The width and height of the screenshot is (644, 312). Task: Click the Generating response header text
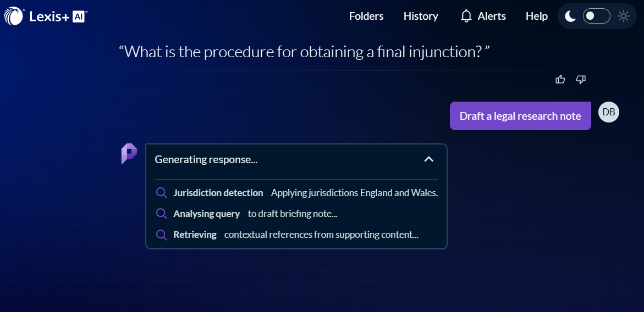206,159
